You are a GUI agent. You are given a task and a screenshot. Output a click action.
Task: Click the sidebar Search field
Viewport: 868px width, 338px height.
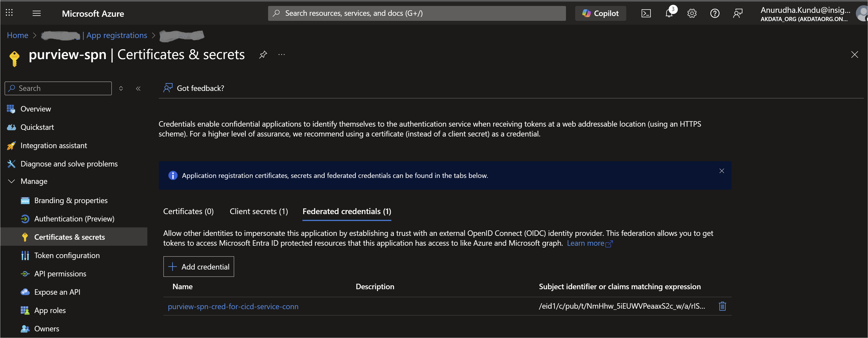58,88
